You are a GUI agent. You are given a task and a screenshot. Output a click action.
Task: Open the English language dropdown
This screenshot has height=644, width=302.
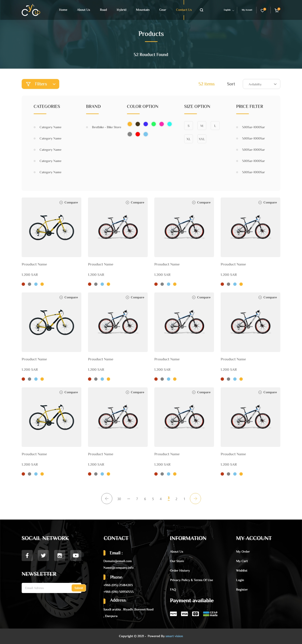pos(229,10)
